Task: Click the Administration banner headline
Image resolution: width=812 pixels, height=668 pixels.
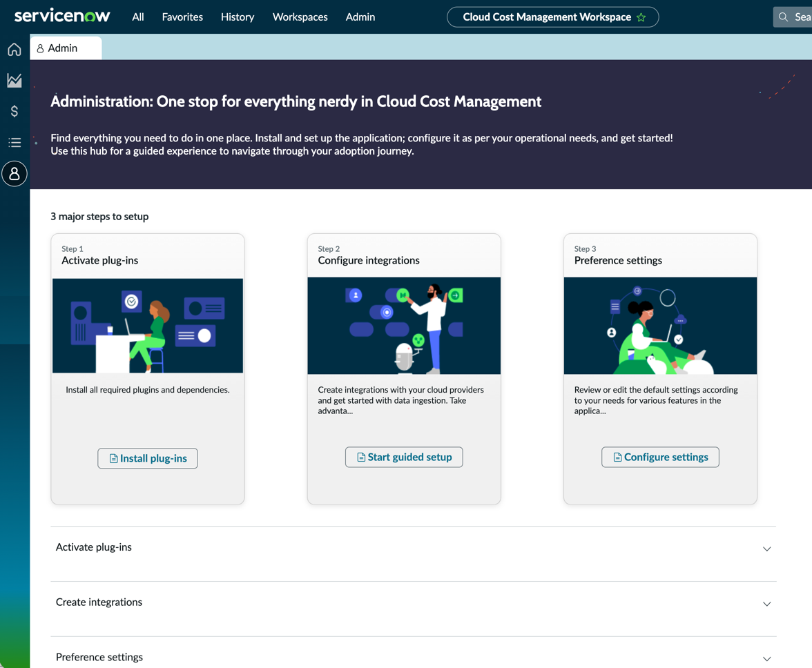Action: [296, 101]
